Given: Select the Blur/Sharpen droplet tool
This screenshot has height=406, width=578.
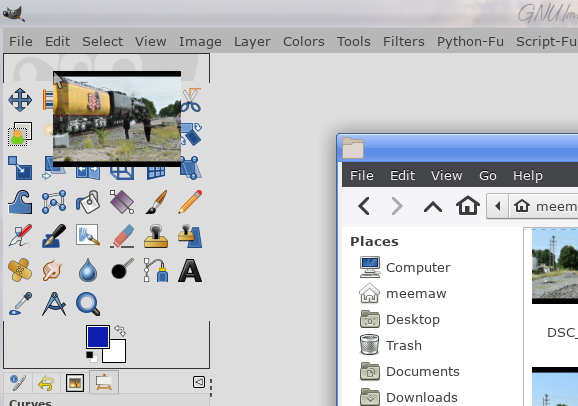Looking at the screenshot, I should pos(88,270).
